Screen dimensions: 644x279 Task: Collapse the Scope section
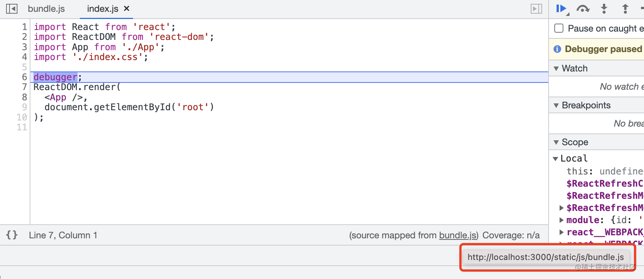(556, 142)
